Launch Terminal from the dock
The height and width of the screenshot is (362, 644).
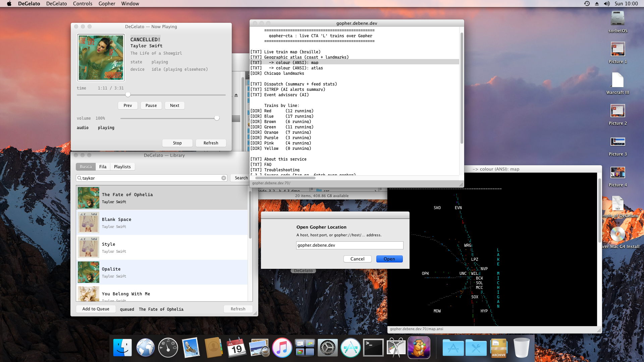tap(373, 348)
